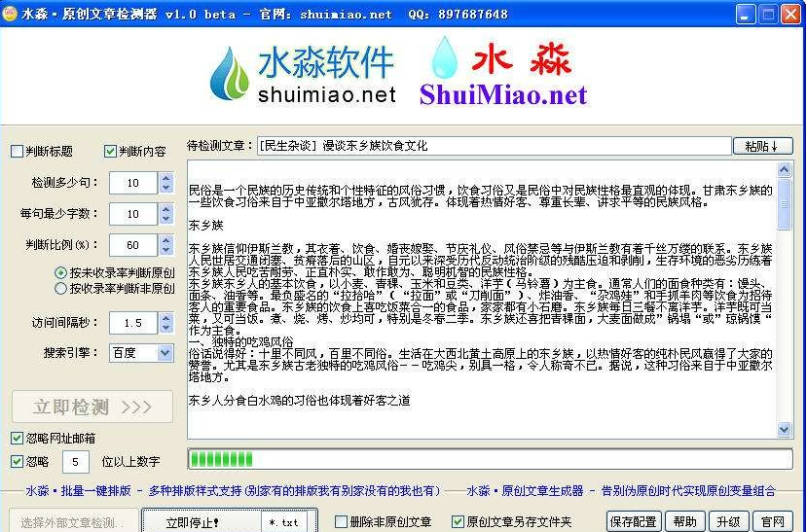Toggle the 原创文章另存文件夹 checkbox
Viewport: 807px width, 532px height.
458,522
